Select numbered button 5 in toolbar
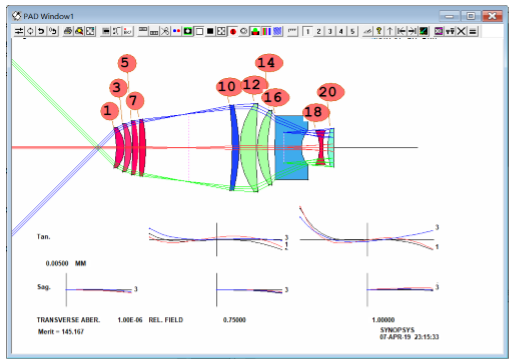 click(352, 31)
